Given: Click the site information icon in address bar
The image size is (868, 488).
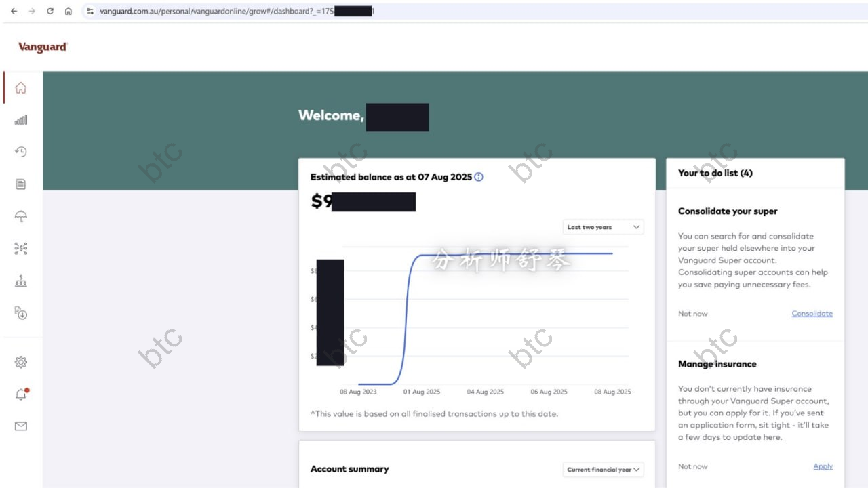Looking at the screenshot, I should pyautogui.click(x=90, y=12).
